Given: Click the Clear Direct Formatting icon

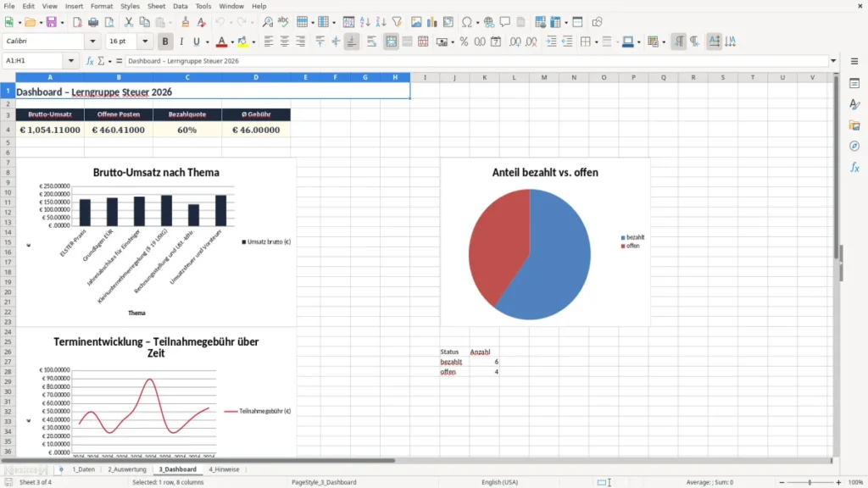Looking at the screenshot, I should (201, 22).
